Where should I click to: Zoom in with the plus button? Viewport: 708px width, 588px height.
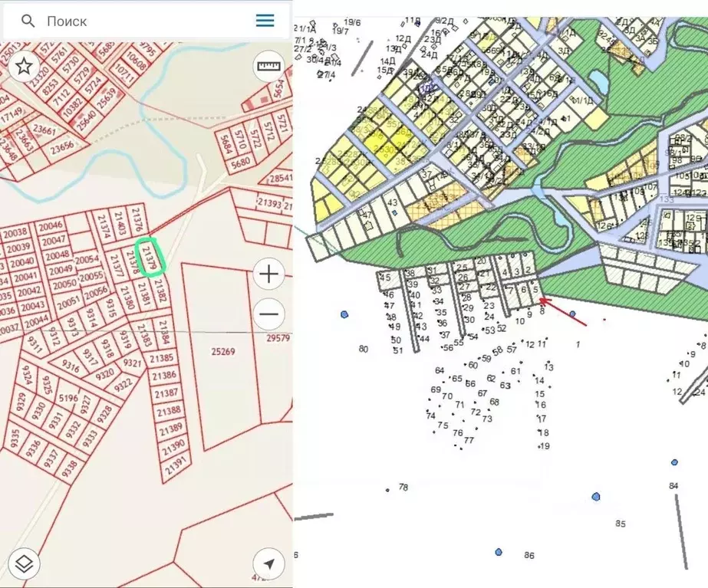click(268, 274)
